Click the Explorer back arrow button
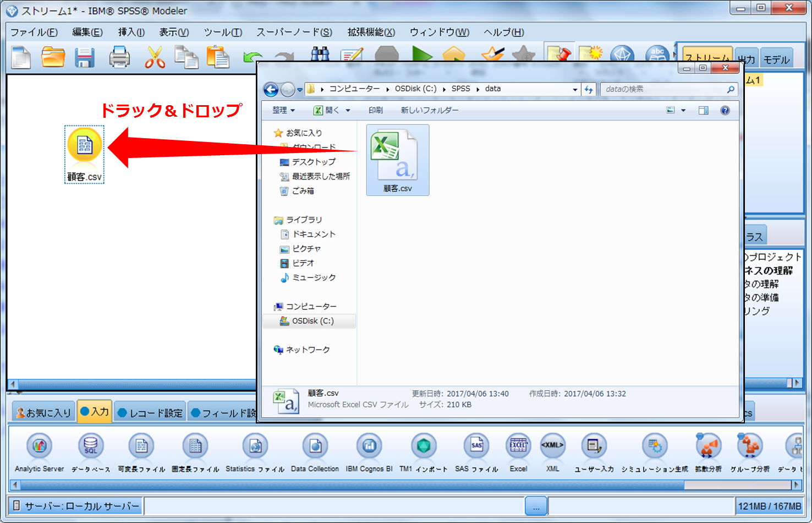 click(x=271, y=89)
